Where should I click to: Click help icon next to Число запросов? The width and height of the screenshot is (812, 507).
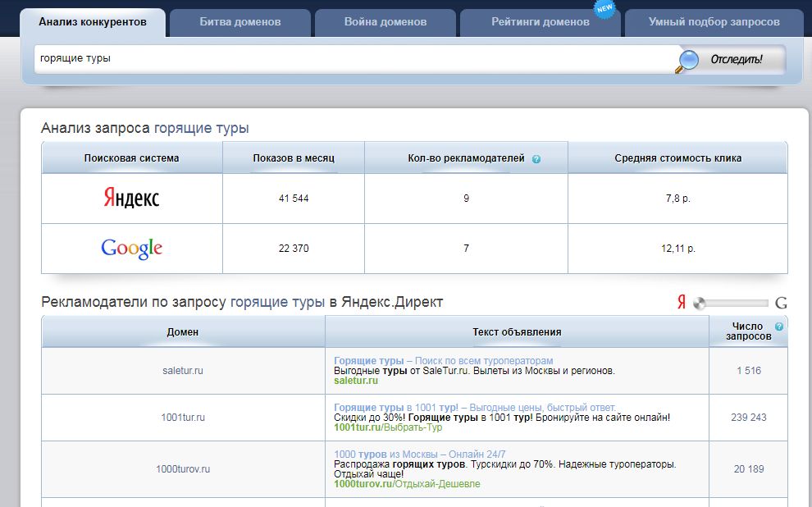point(778,327)
